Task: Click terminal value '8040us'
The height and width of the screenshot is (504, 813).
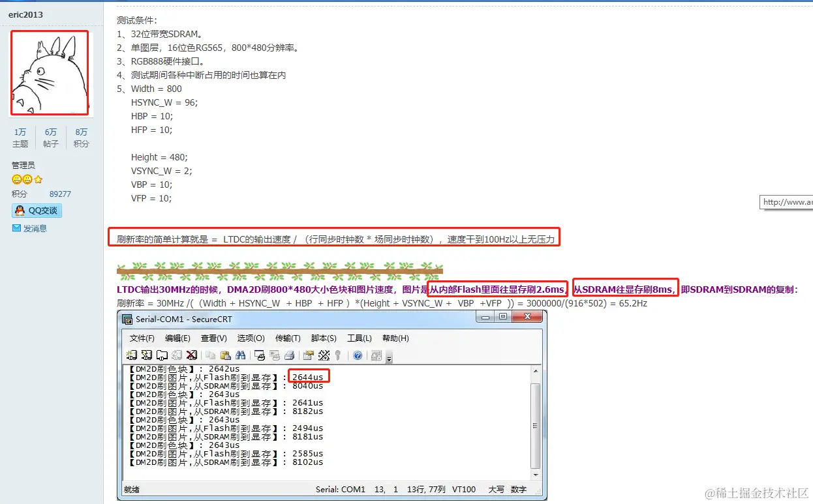Action: 308,386
